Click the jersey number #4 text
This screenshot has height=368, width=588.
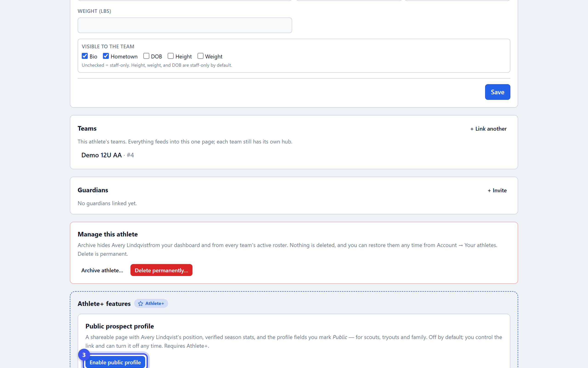(x=130, y=155)
